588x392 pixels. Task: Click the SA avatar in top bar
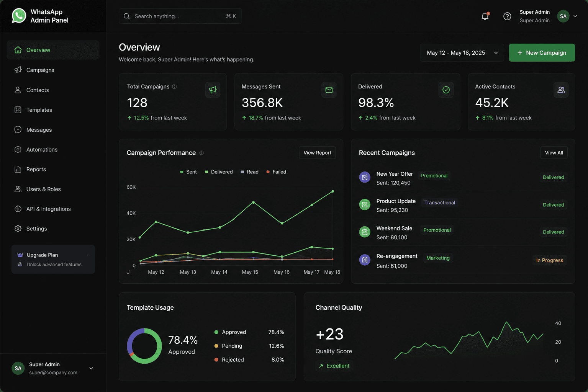click(x=563, y=16)
